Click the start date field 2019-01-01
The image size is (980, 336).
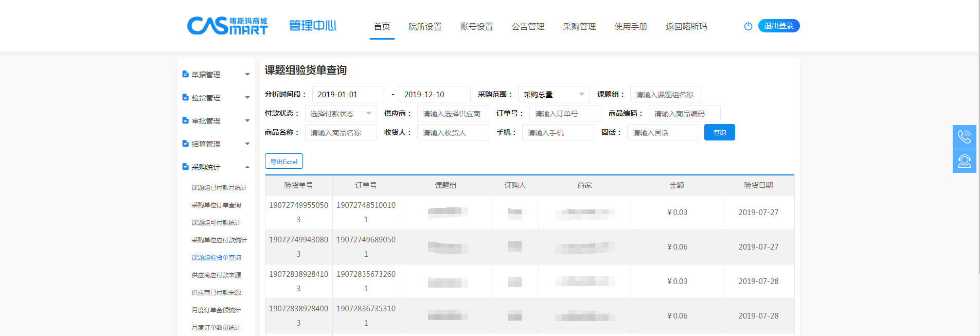(348, 94)
